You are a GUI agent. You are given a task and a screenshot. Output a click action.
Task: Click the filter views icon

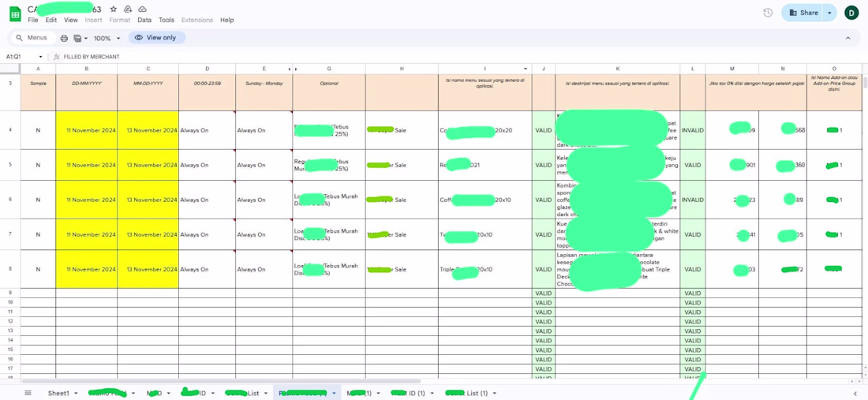coord(77,38)
